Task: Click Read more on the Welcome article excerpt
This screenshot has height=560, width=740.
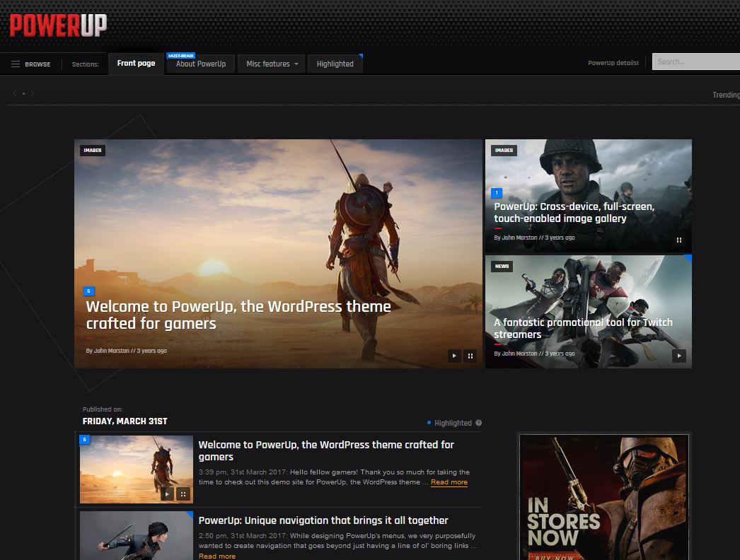Action: click(449, 482)
